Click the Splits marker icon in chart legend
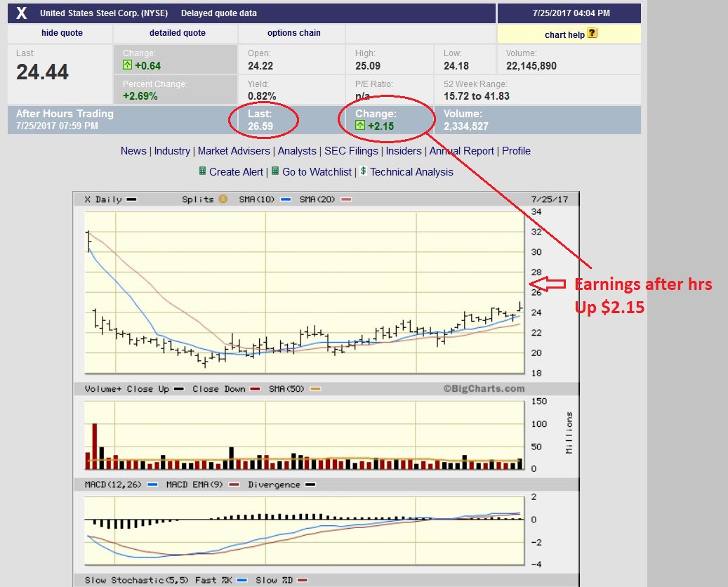This screenshot has height=587, width=728. point(223,199)
